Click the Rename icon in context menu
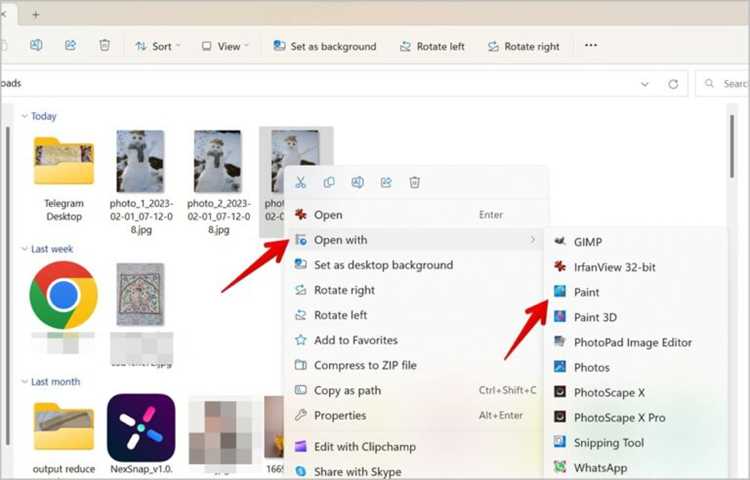 (358, 182)
